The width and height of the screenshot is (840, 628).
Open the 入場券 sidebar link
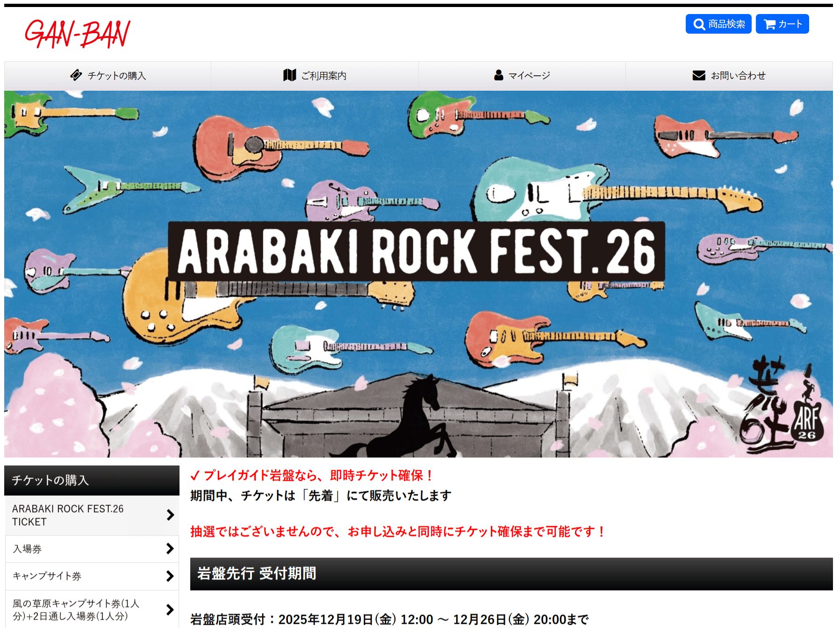(x=92, y=549)
